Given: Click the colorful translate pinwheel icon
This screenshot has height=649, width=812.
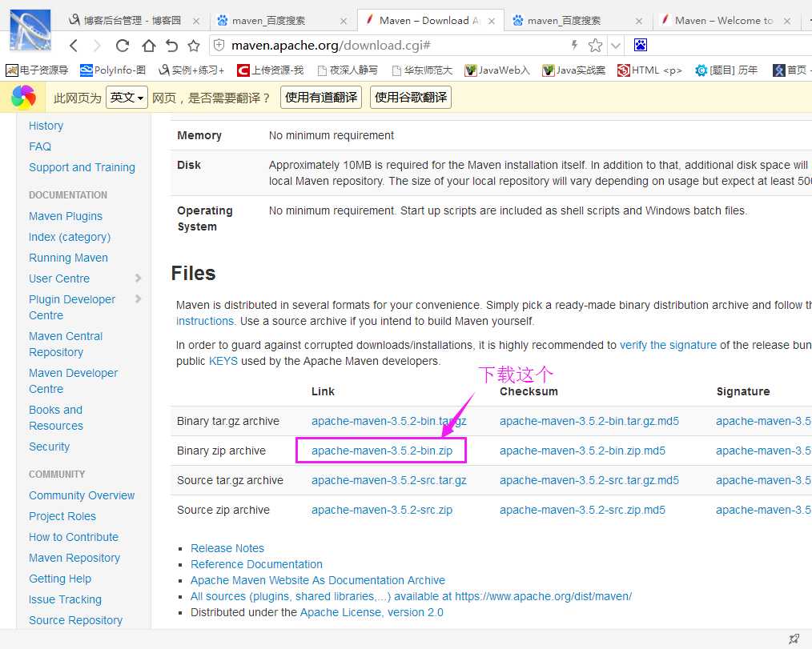Looking at the screenshot, I should [24, 97].
